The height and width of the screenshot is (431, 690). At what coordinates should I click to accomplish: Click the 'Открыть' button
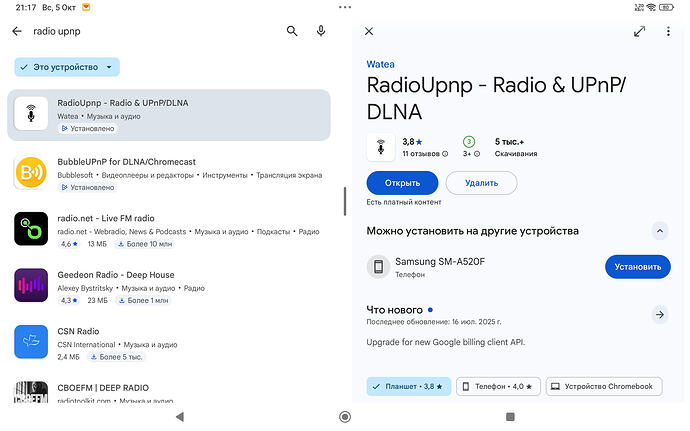pos(402,183)
